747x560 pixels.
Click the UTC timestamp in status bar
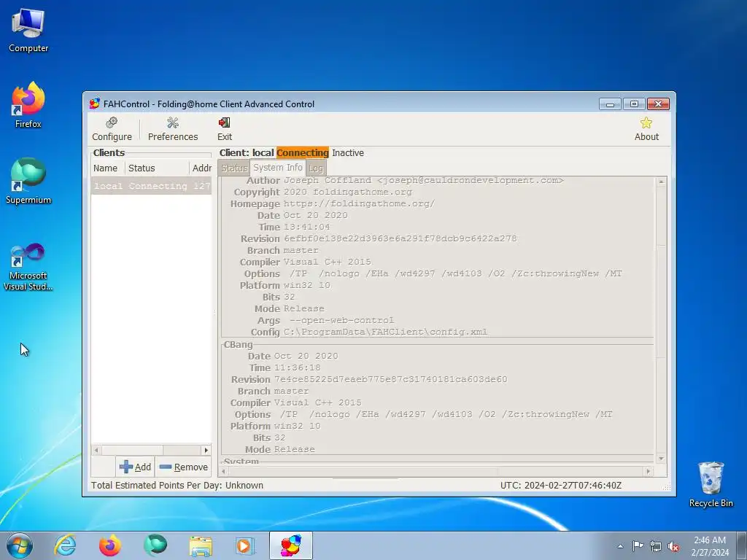(561, 485)
